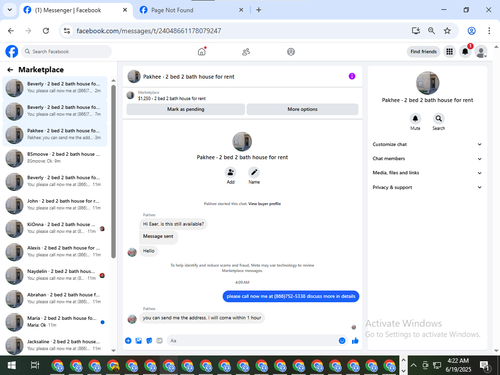Open the Jacksaline conversation in the list
This screenshot has width=500, height=375.
click(x=55, y=345)
